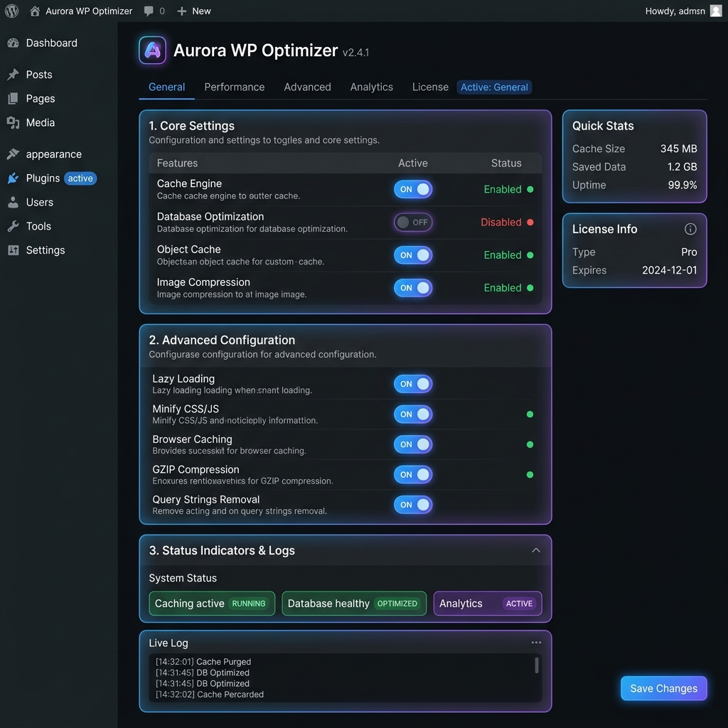728x728 pixels.
Task: Click the Status column header
Action: 506,163
